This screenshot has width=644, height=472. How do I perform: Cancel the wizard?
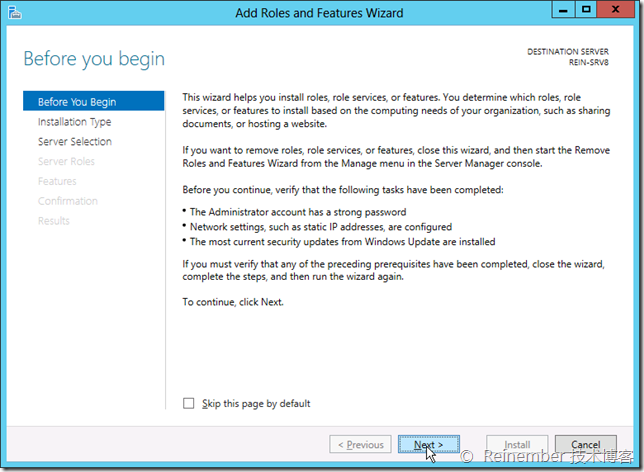585,445
